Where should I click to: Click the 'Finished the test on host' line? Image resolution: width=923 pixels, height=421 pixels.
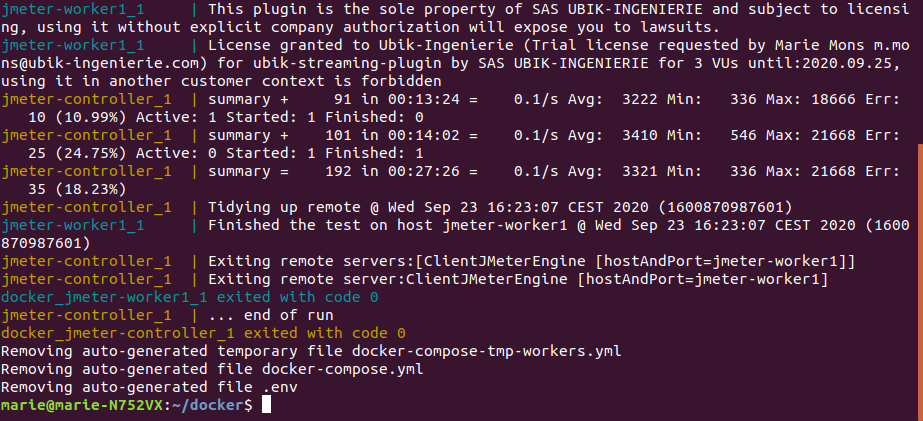(x=456, y=234)
